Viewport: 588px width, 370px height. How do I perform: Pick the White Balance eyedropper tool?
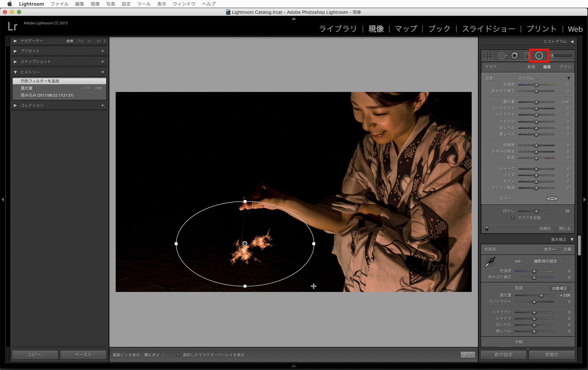(490, 262)
